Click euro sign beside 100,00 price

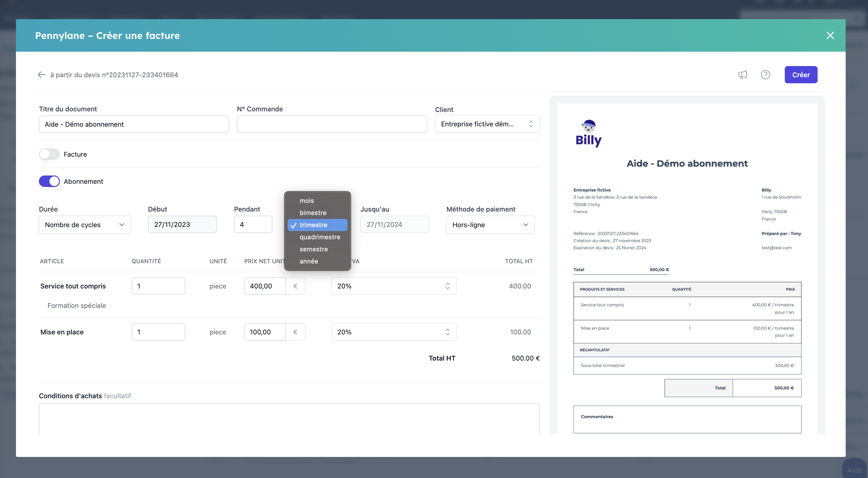click(x=295, y=332)
